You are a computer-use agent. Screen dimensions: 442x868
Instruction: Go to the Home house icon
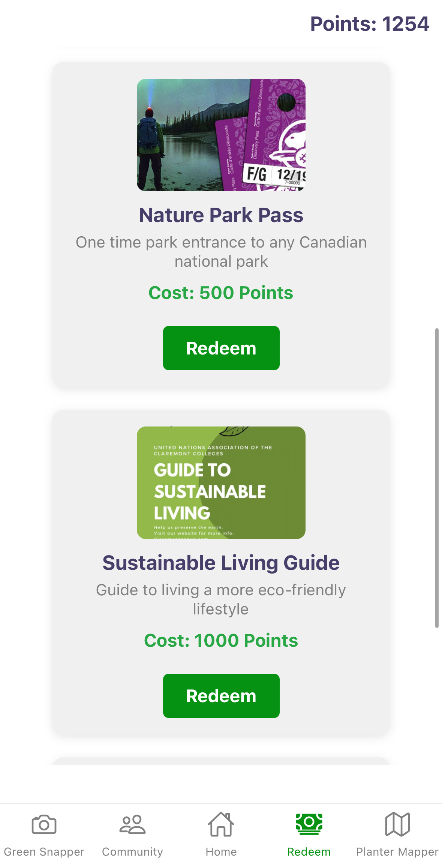click(x=221, y=824)
